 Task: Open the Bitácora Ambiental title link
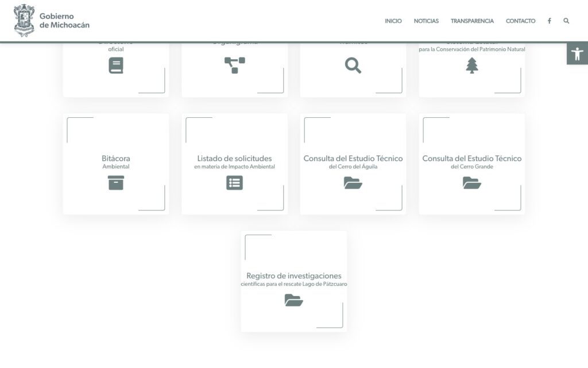point(116,159)
